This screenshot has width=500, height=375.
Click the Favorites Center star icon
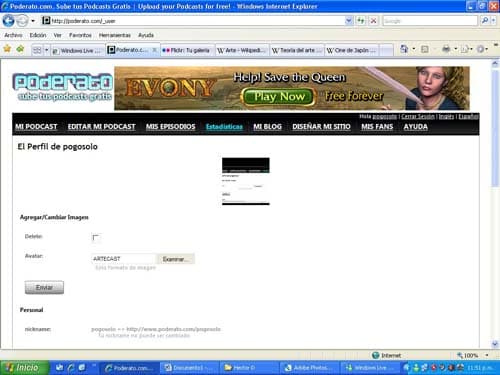(x=7, y=49)
